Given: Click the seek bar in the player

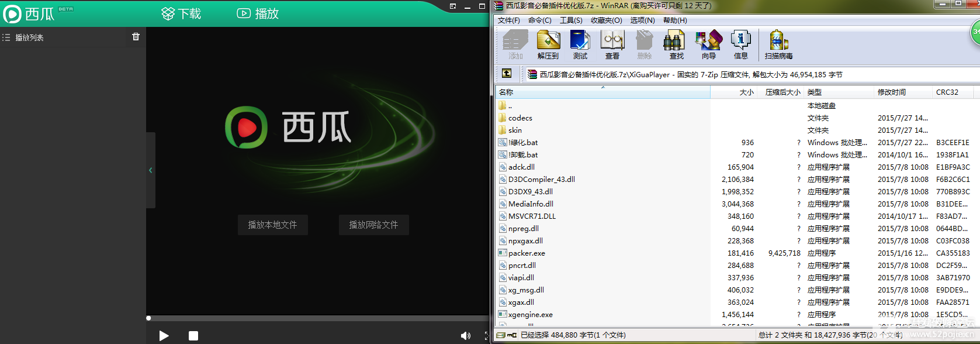Looking at the screenshot, I should pos(317,318).
